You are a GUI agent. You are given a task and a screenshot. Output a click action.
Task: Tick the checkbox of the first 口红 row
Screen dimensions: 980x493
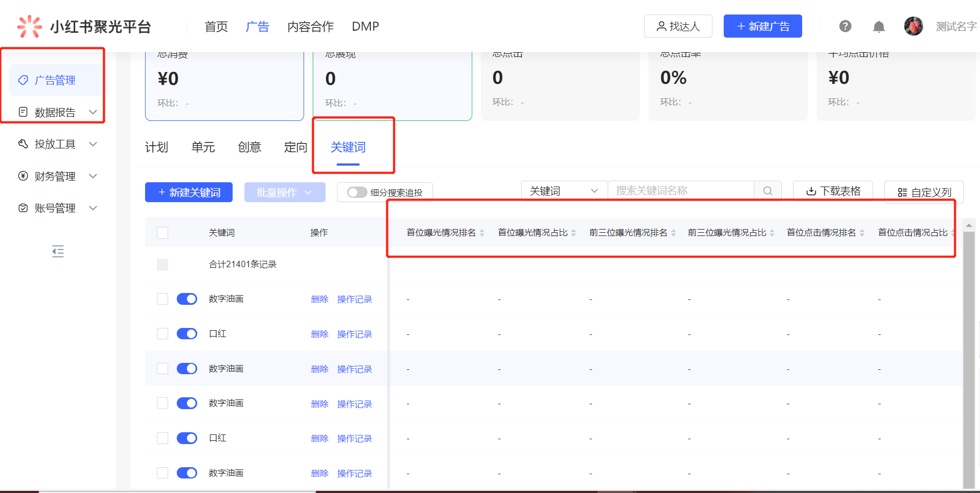pos(162,333)
